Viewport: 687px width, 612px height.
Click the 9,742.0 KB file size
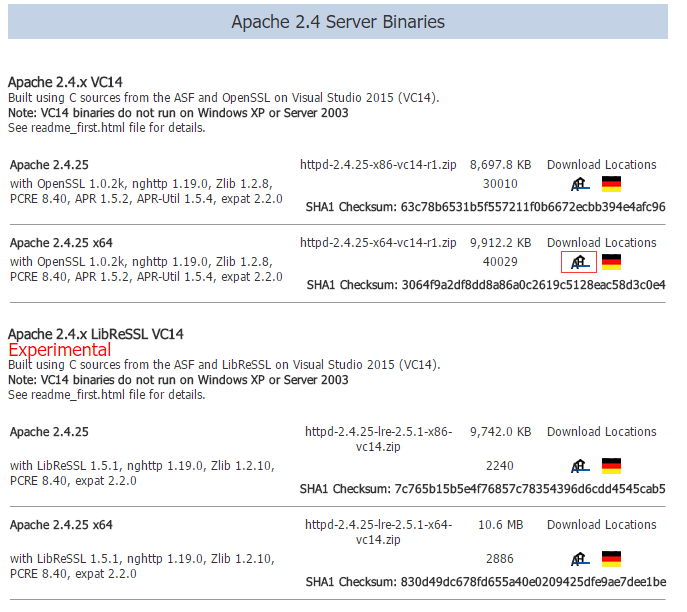(500, 432)
